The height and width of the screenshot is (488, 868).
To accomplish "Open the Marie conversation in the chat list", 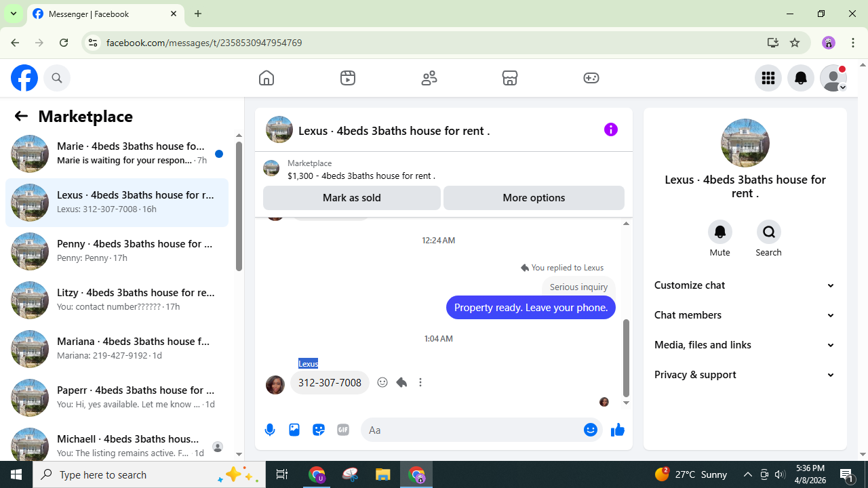I will [x=117, y=154].
